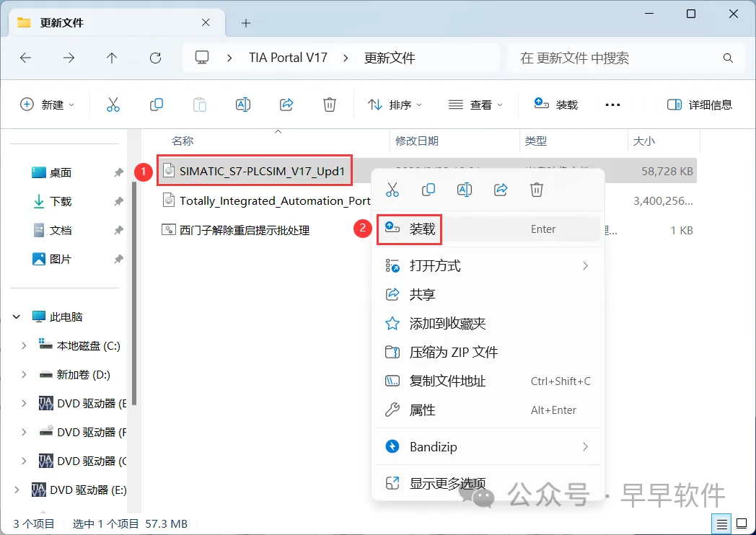This screenshot has width=756, height=535.
Task: Open the 查看 view dropdown
Action: pyautogui.click(x=475, y=105)
